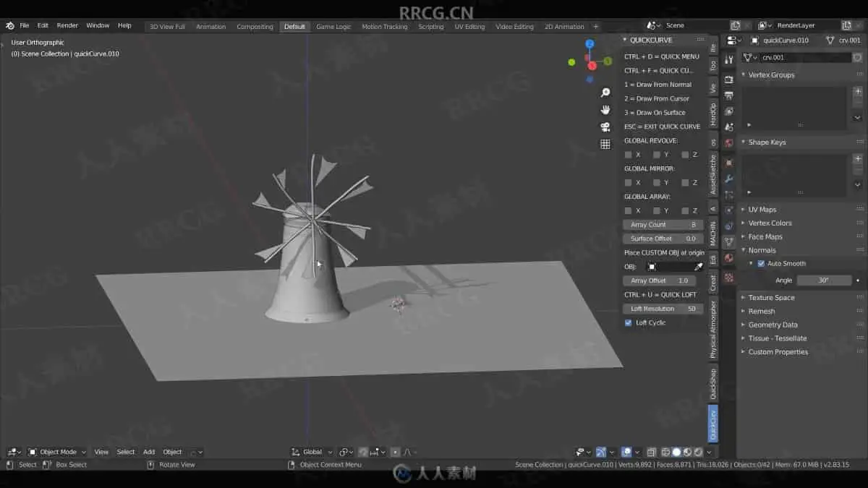The height and width of the screenshot is (488, 868).
Task: Add workspace with plus tab button
Action: click(x=596, y=27)
